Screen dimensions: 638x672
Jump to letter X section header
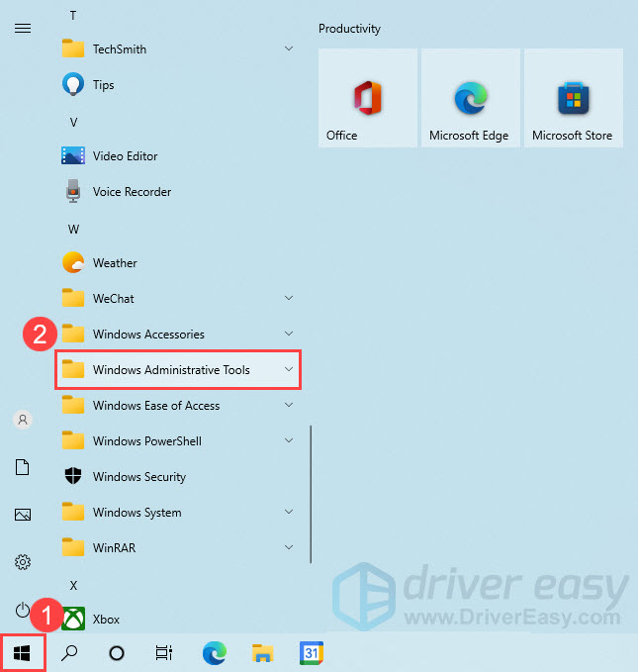[x=73, y=586]
